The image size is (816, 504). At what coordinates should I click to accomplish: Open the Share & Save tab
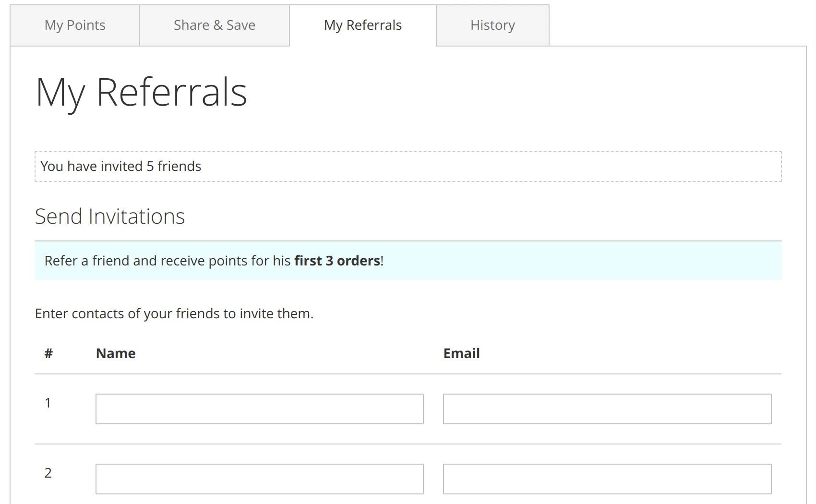[214, 25]
